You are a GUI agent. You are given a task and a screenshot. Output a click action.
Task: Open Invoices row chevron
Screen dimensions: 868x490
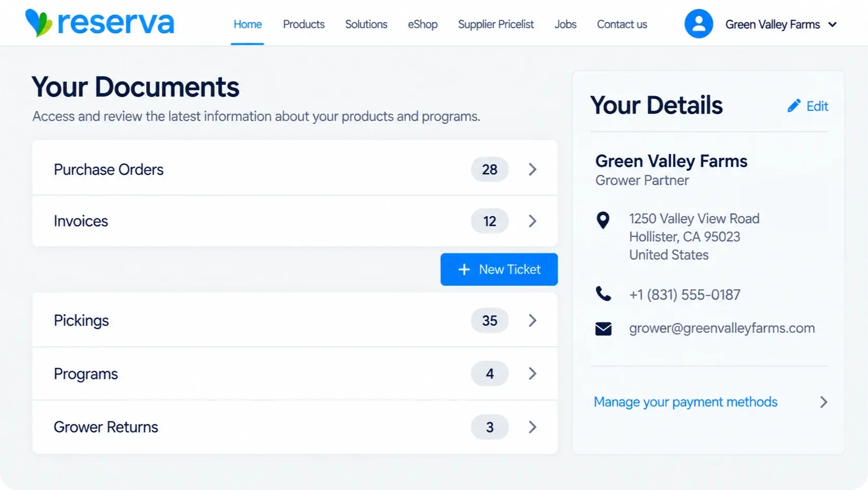tap(532, 221)
